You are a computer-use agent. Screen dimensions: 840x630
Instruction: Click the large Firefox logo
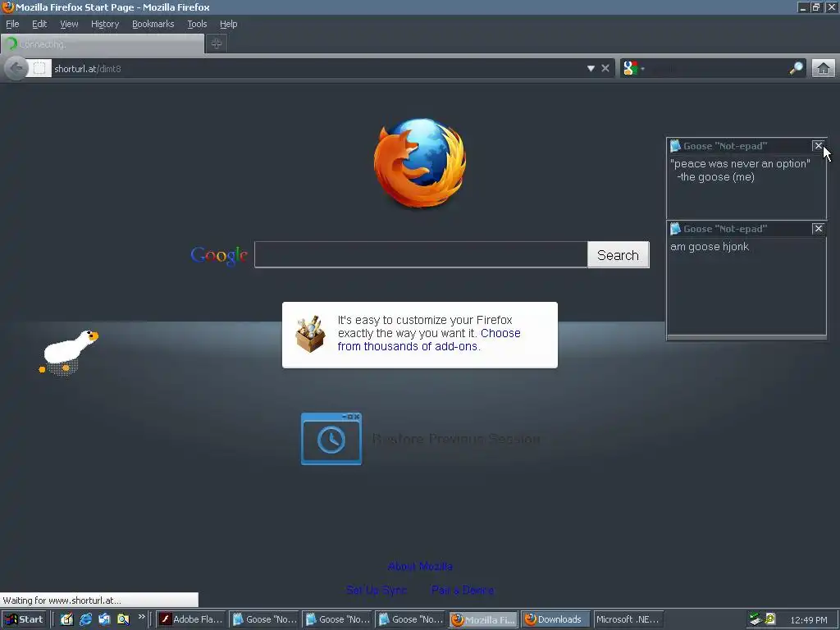point(420,163)
